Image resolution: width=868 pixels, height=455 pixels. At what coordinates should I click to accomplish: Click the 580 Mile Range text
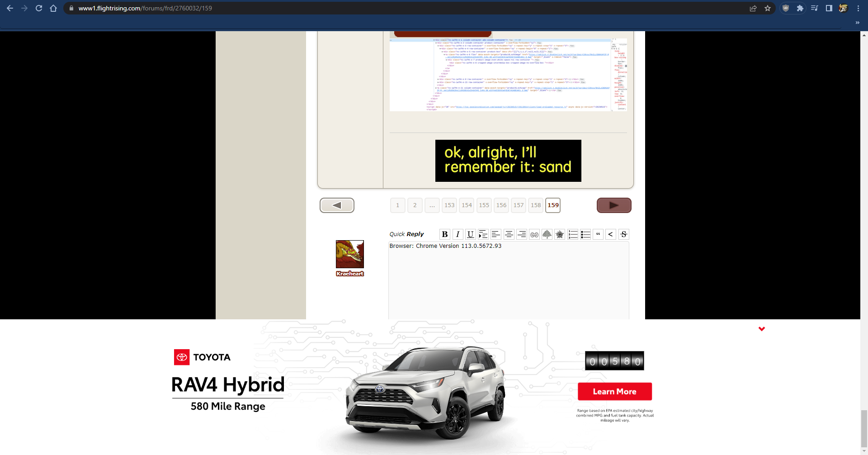228,406
